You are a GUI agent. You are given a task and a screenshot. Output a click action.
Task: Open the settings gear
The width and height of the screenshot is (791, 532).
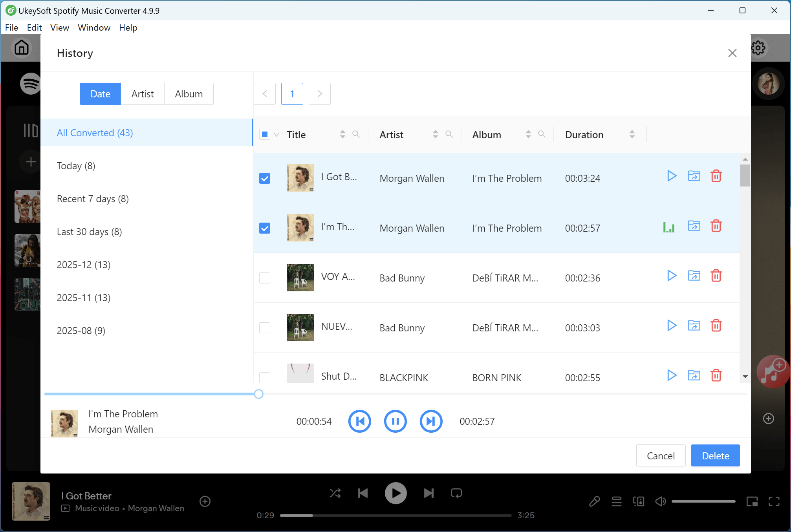(x=759, y=48)
